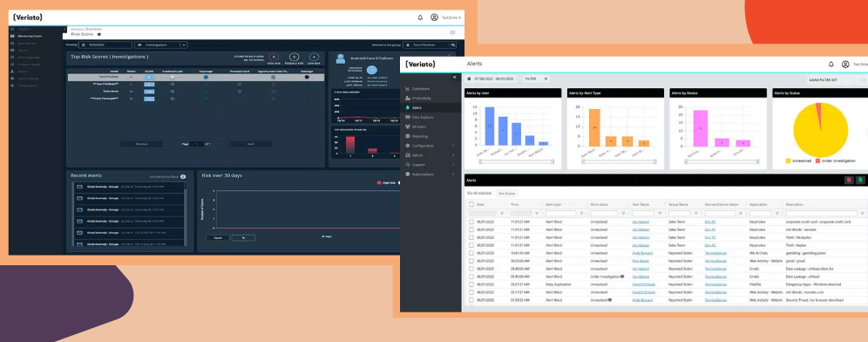
Task: Tick the checkbox for the gambling poker alert
Action: [471, 253]
